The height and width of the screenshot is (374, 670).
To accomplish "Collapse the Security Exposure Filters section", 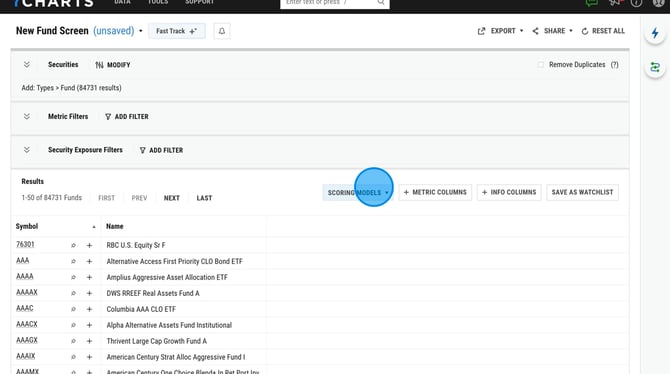I will click(26, 150).
